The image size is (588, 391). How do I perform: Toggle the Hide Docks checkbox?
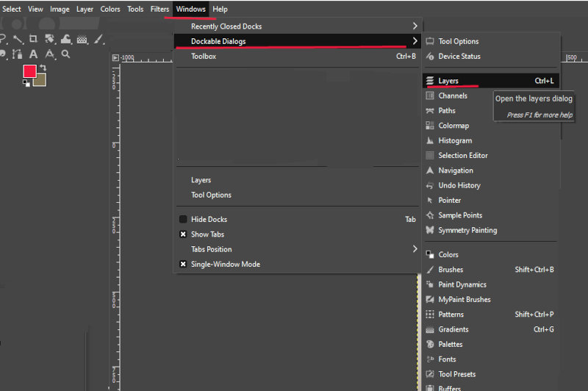tap(183, 219)
